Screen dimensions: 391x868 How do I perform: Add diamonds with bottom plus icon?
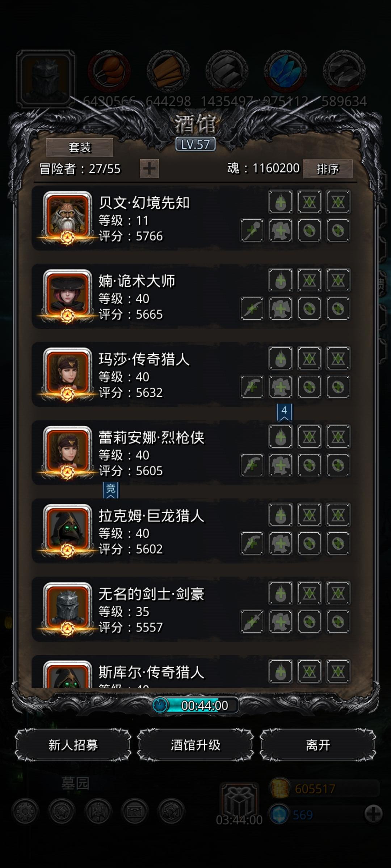373,814
